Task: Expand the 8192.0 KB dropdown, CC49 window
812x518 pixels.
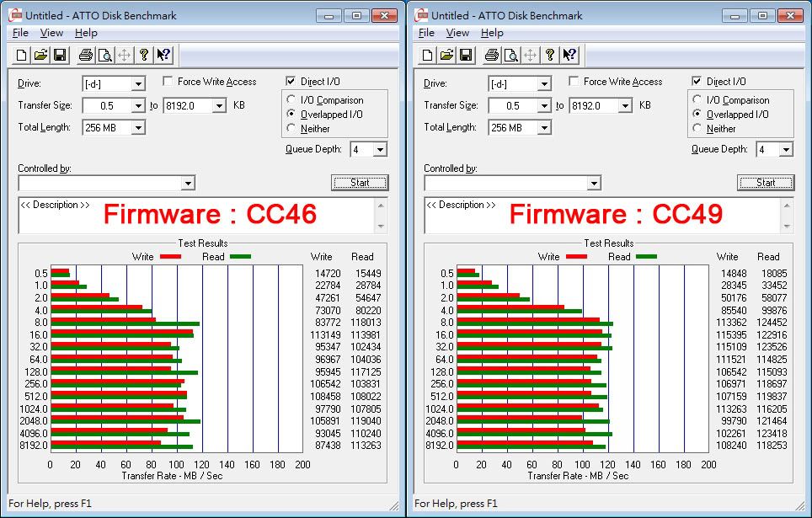Action: click(626, 106)
